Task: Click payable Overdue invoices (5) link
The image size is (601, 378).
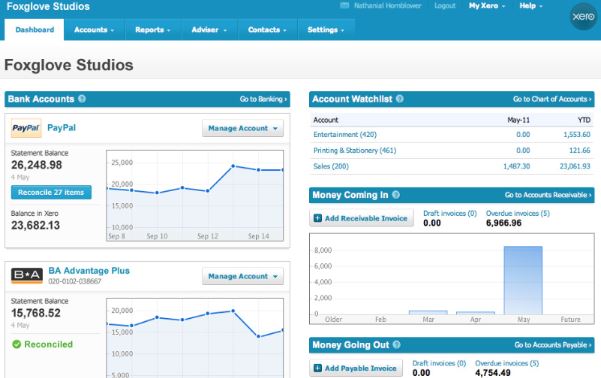Action: point(507,363)
